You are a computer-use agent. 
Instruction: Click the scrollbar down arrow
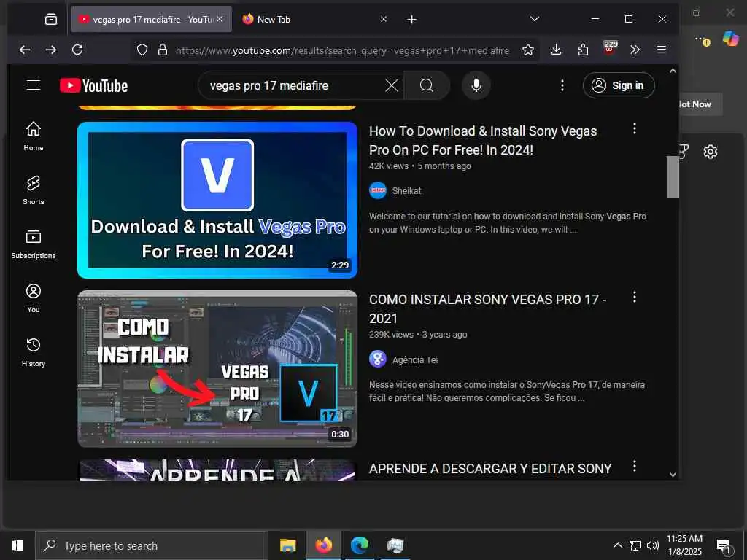[x=673, y=474]
